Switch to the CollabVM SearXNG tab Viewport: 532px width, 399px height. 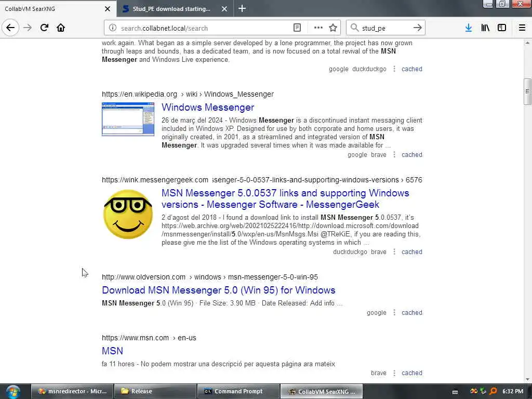click(x=58, y=9)
